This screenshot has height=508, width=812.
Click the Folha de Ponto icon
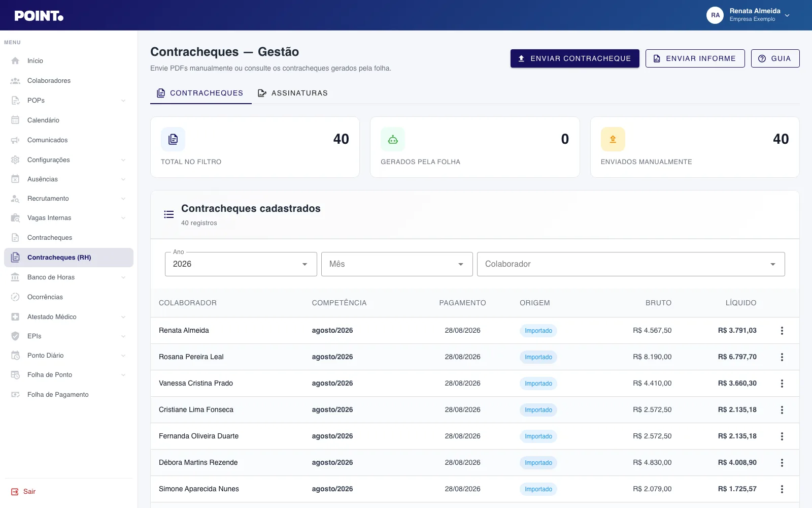point(15,375)
